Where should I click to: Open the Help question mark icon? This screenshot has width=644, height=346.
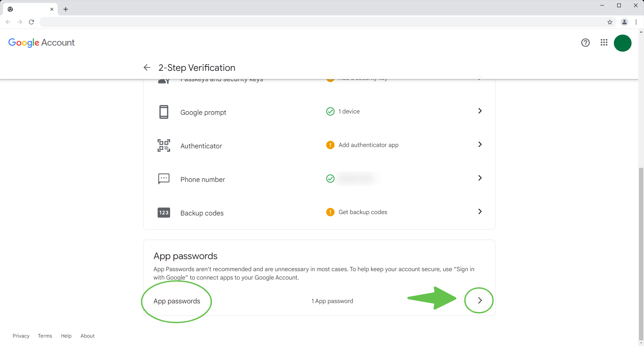pos(585,43)
